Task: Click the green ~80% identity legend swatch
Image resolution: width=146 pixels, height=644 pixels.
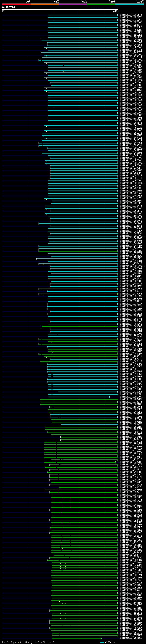Action: tap(101, 4)
